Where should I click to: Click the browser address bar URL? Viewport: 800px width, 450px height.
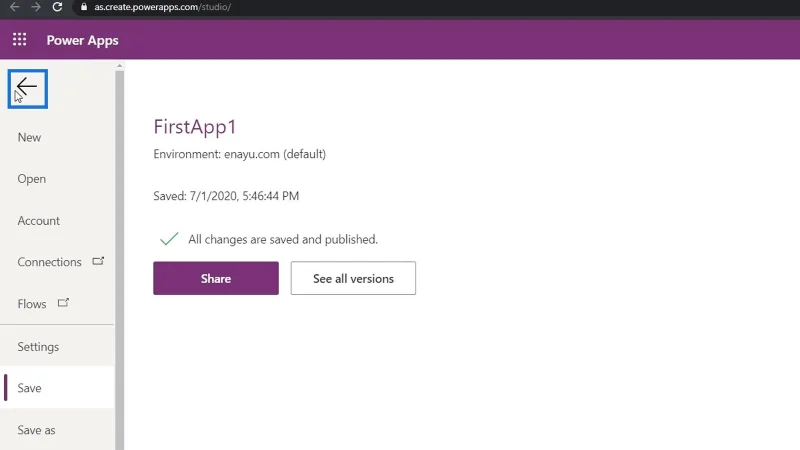coord(162,7)
